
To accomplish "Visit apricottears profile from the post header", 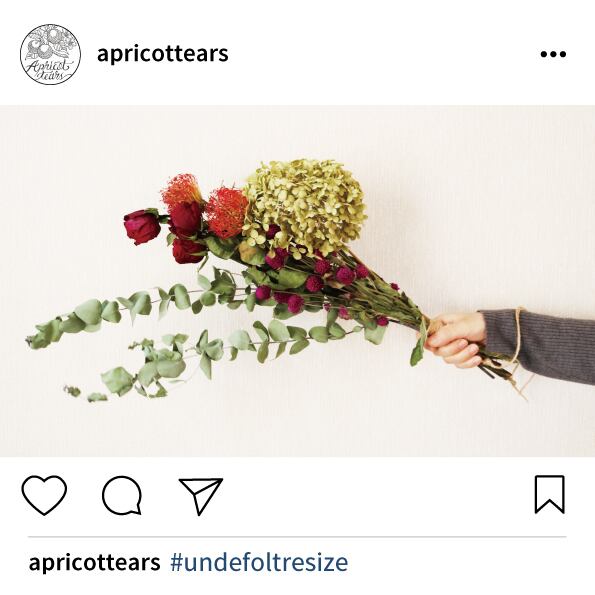I will click(162, 54).
